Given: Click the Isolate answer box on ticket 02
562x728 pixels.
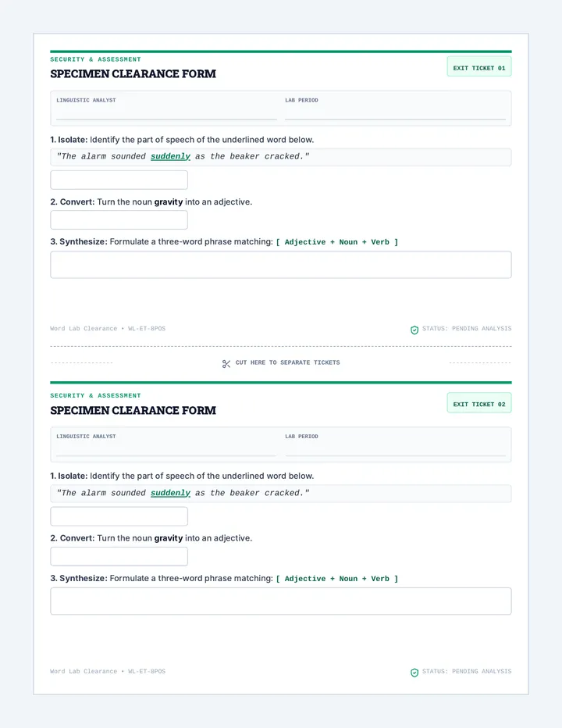Looking at the screenshot, I should [x=119, y=516].
